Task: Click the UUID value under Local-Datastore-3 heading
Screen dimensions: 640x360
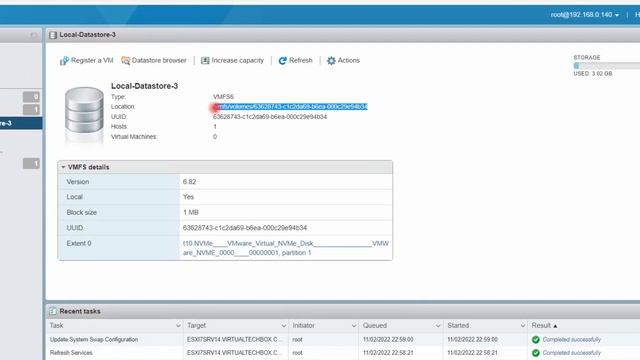Action: coord(270,117)
